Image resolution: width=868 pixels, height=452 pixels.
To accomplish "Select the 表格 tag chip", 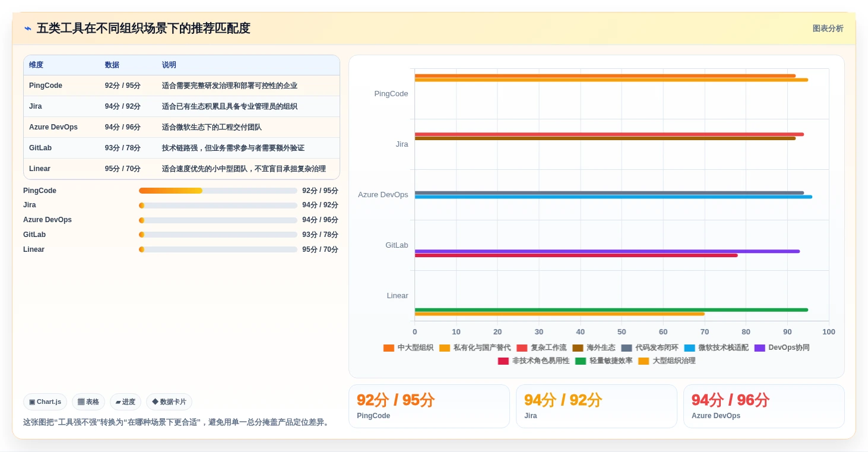I will (88, 402).
